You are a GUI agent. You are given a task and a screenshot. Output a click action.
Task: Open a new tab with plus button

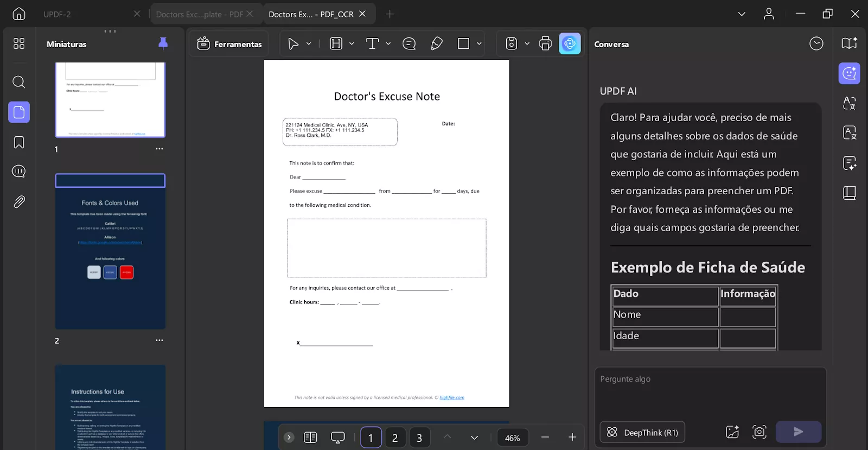[390, 14]
